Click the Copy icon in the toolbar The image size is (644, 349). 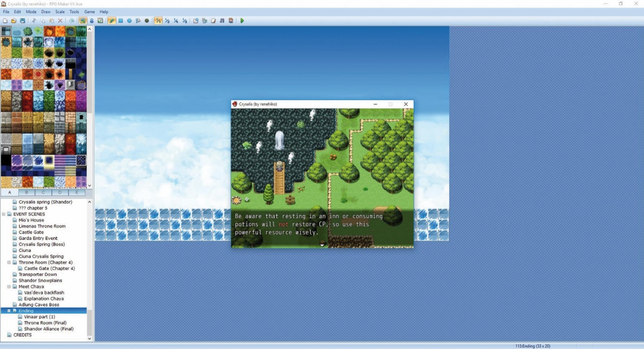(43, 20)
